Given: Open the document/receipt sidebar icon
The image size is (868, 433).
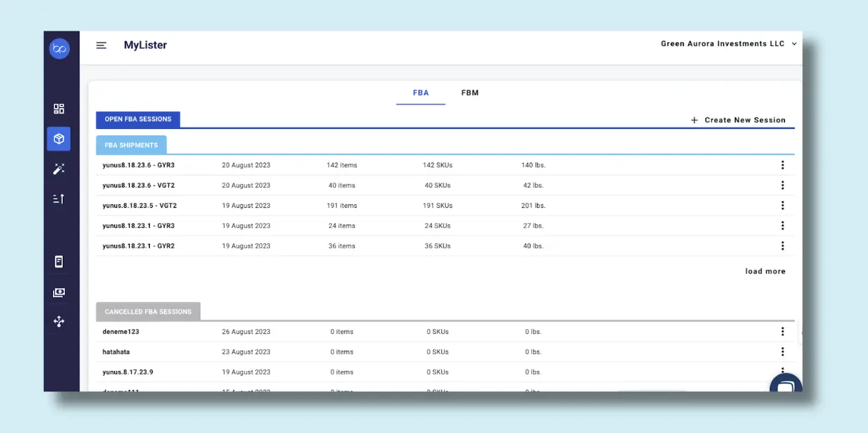Looking at the screenshot, I should pos(59,261).
